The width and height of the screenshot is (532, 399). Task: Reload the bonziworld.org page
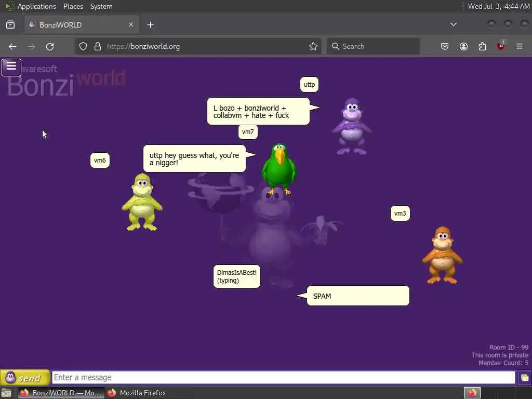(x=50, y=46)
